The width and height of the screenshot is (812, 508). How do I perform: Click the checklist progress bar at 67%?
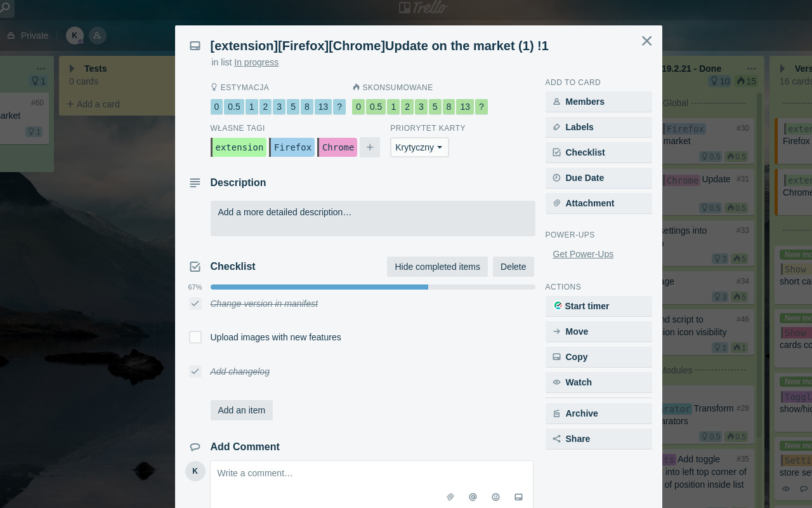372,286
